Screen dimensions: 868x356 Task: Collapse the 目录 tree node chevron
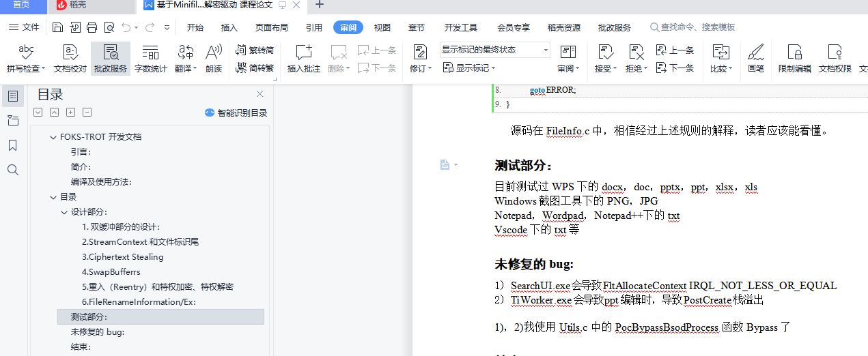(x=53, y=197)
